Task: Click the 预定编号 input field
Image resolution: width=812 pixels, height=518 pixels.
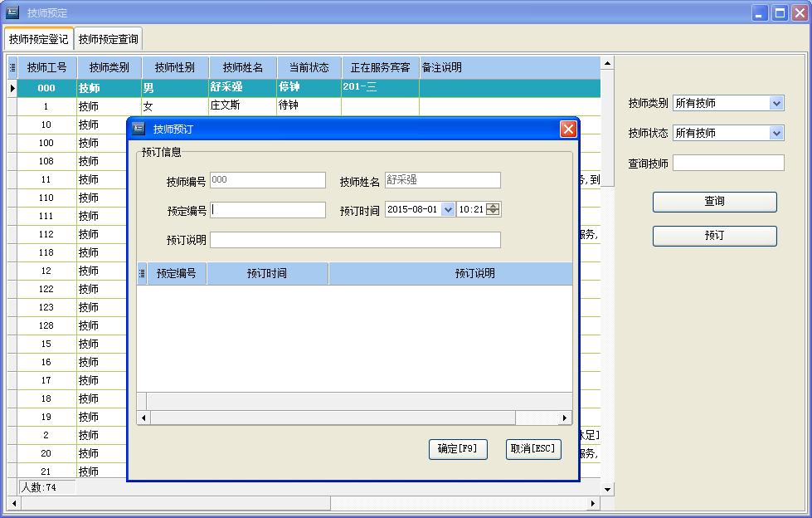Action: 268,210
